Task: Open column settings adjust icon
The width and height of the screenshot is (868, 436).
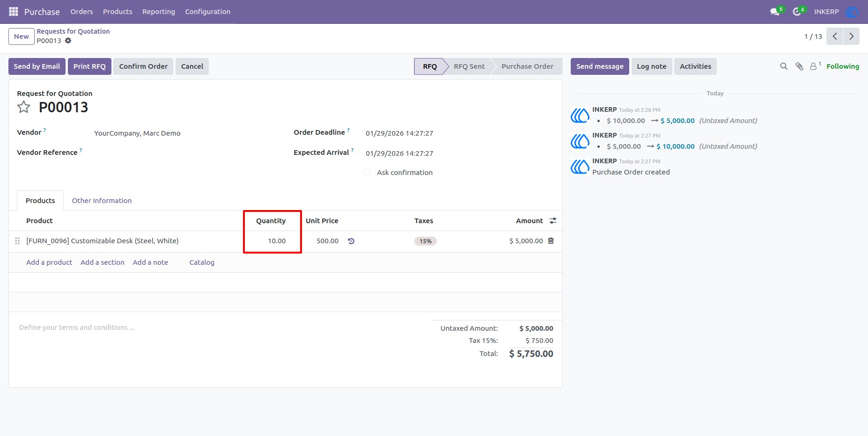Action: [x=553, y=221]
